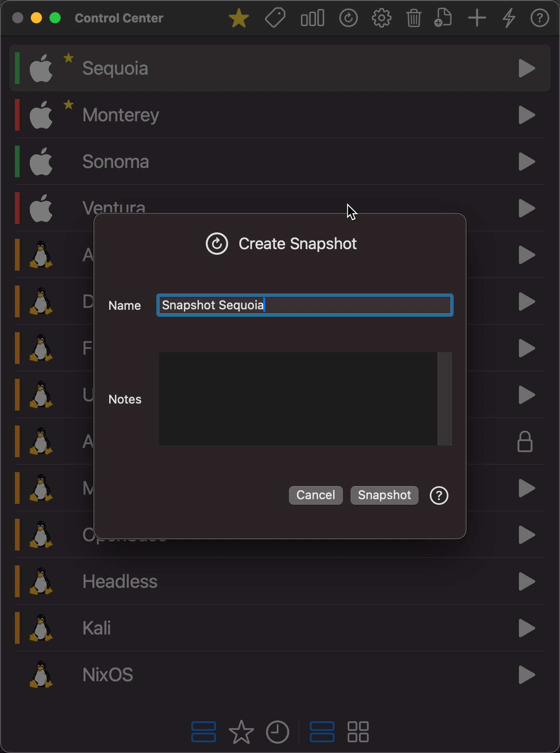The width and height of the screenshot is (560, 753).
Task: Start the Monterey virtual machine
Action: pyautogui.click(x=527, y=115)
